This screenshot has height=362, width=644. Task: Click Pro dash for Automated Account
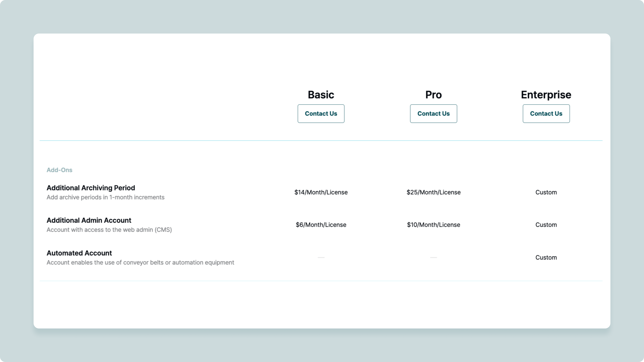pos(434,257)
